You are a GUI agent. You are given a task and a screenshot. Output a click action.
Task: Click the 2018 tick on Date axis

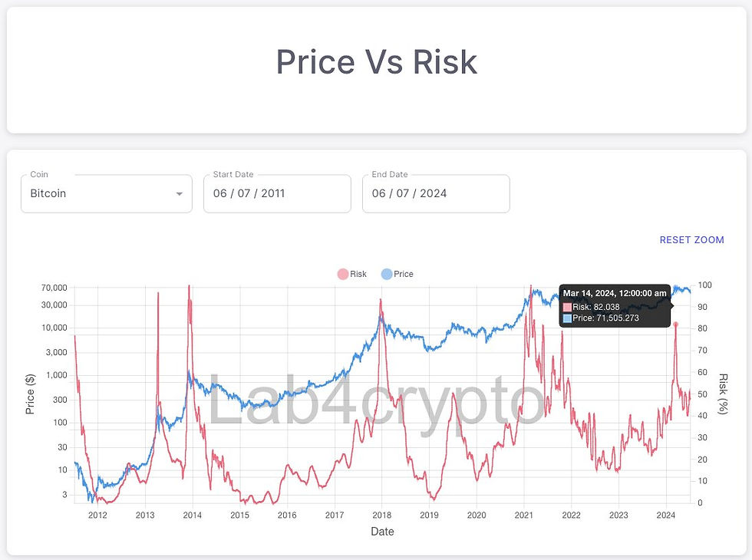[x=381, y=516]
